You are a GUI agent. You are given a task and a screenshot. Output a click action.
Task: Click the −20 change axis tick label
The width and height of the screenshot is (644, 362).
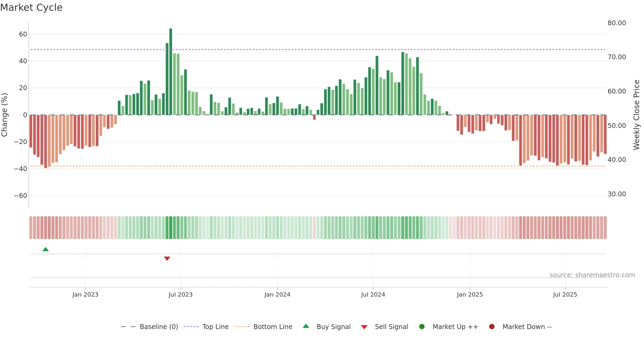tap(21, 142)
